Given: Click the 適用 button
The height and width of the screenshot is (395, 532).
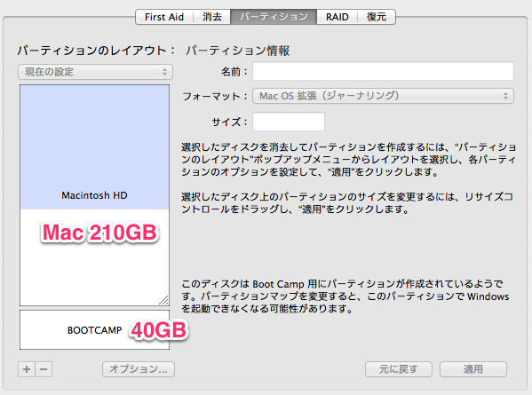Looking at the screenshot, I should click(473, 369).
